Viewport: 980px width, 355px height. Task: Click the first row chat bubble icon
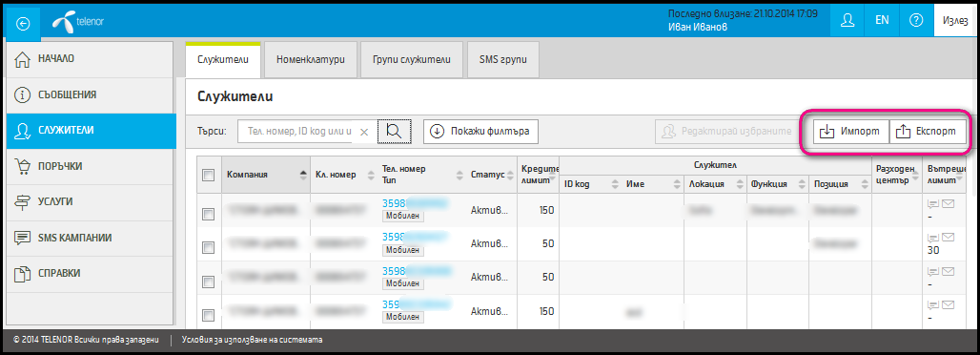(933, 204)
